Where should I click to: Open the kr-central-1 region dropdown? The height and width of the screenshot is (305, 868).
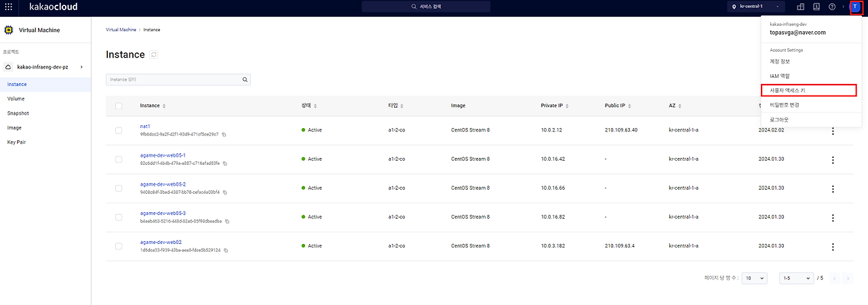757,7
